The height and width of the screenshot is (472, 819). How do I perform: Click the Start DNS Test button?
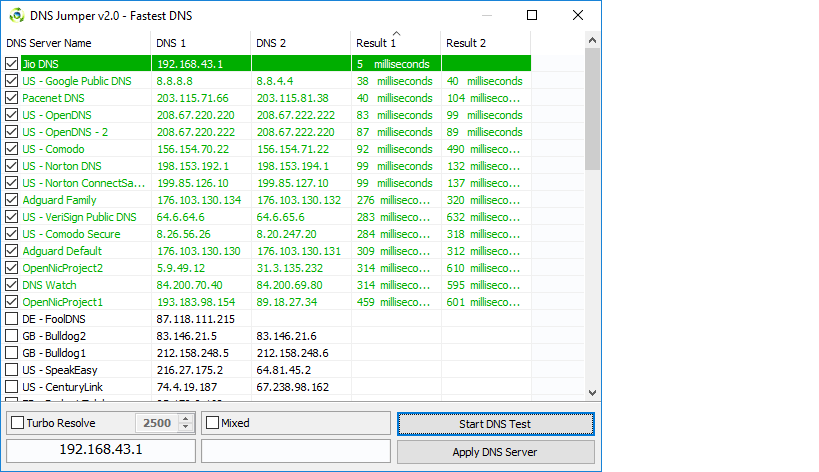[495, 424]
